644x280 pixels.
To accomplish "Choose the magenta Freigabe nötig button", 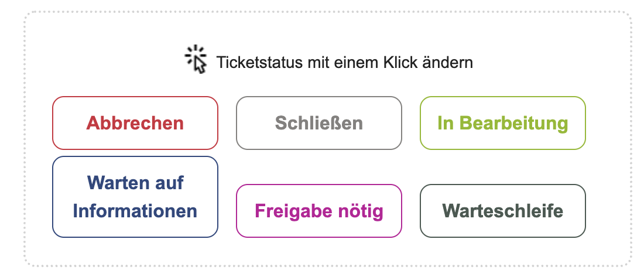I will coord(319,211).
